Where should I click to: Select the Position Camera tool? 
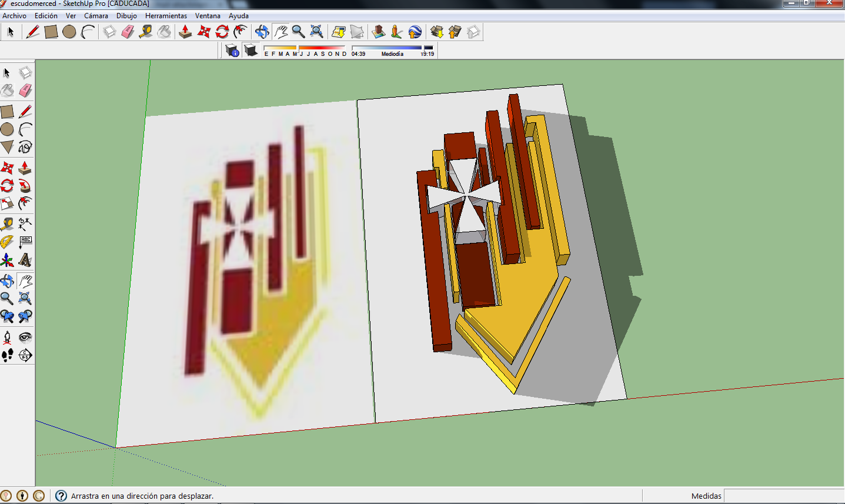click(x=7, y=338)
